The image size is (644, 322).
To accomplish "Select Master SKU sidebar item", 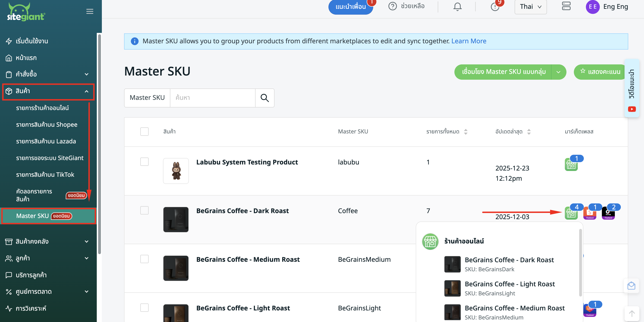I will pyautogui.click(x=32, y=216).
